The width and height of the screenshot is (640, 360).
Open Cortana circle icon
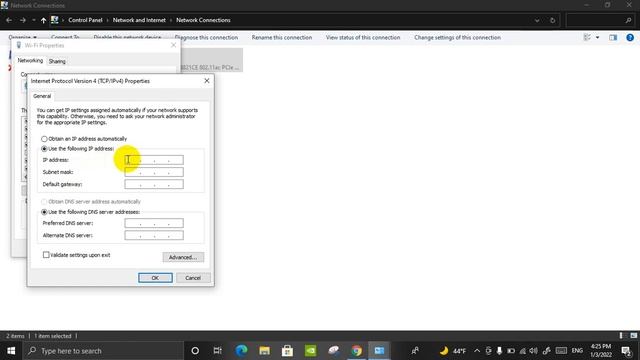(x=195, y=351)
